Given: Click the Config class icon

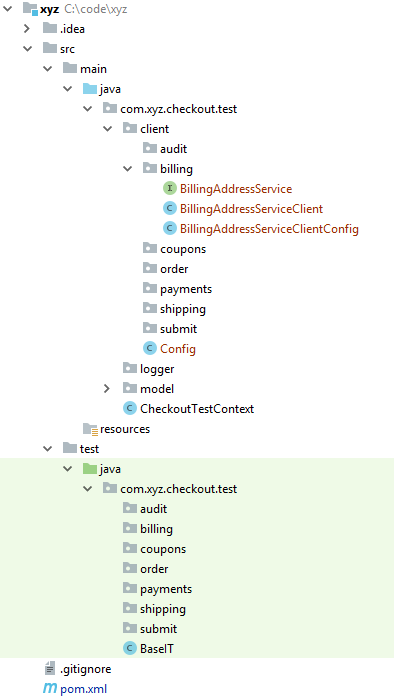Looking at the screenshot, I should 150,349.
